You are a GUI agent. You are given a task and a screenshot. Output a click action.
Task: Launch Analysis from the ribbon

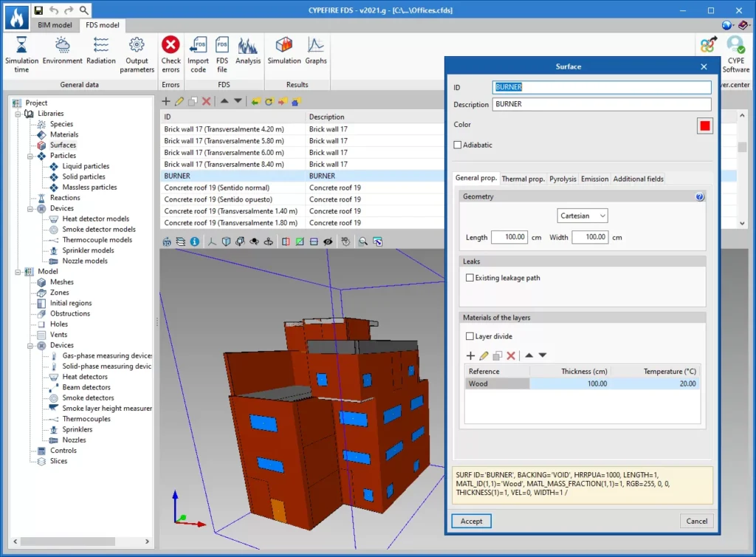(248, 46)
